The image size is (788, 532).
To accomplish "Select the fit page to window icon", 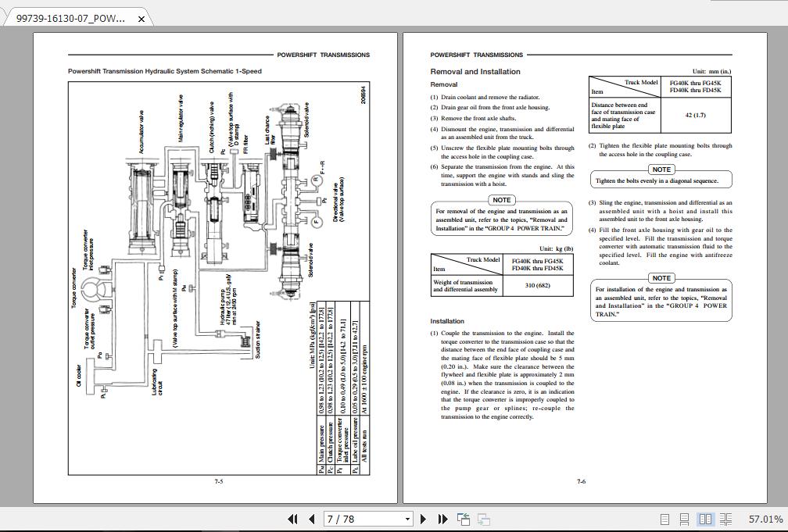I will point(665,518).
